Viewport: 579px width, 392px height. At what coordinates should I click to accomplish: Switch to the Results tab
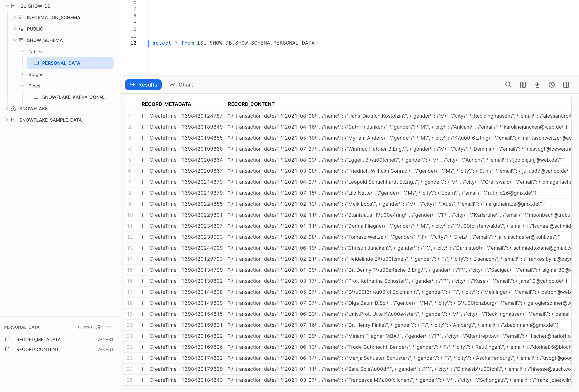click(143, 85)
